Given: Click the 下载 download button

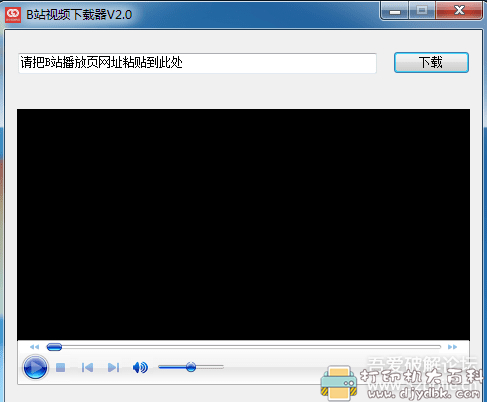Looking at the screenshot, I should (431, 62).
